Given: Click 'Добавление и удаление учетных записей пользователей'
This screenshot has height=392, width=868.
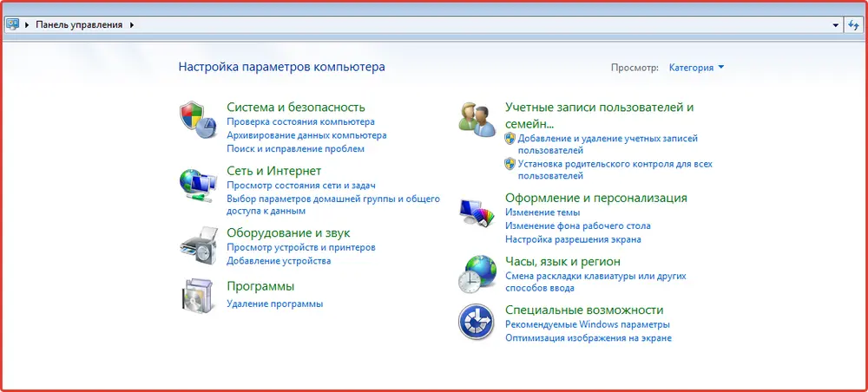Looking at the screenshot, I should pyautogui.click(x=608, y=144).
